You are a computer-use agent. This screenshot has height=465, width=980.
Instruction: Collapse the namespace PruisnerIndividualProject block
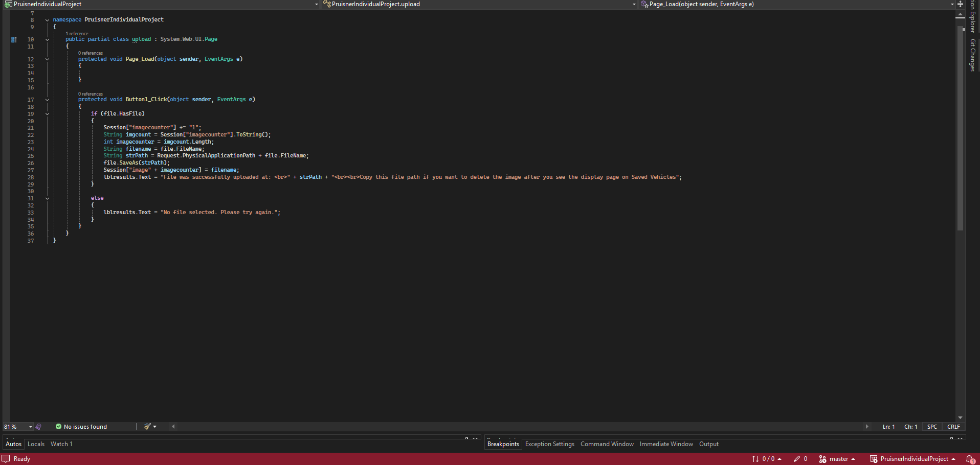pos(48,20)
